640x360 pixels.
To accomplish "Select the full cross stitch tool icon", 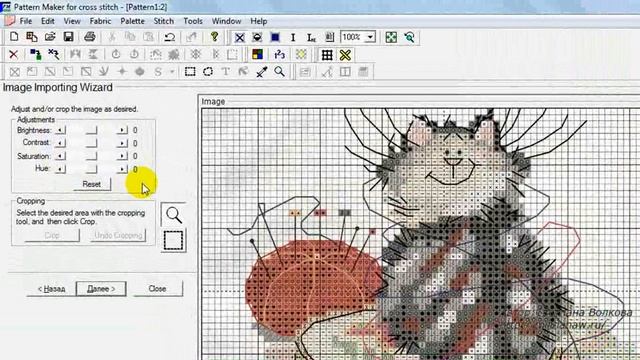I will tap(15, 72).
